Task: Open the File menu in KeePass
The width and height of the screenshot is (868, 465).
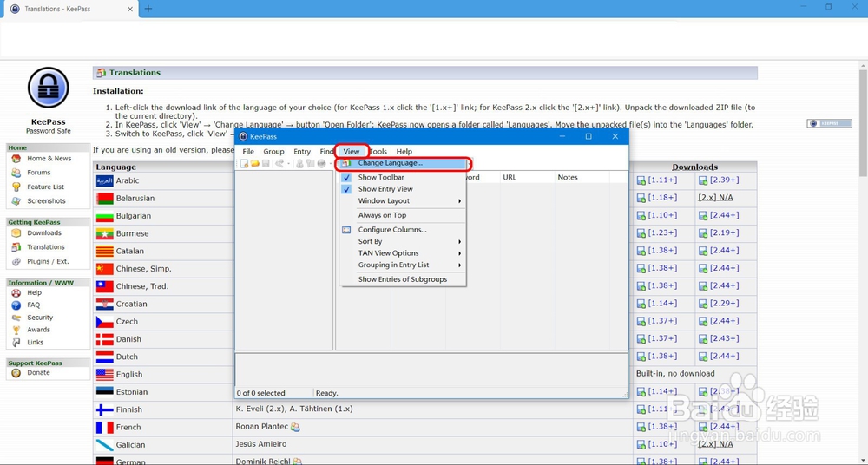Action: [x=248, y=152]
